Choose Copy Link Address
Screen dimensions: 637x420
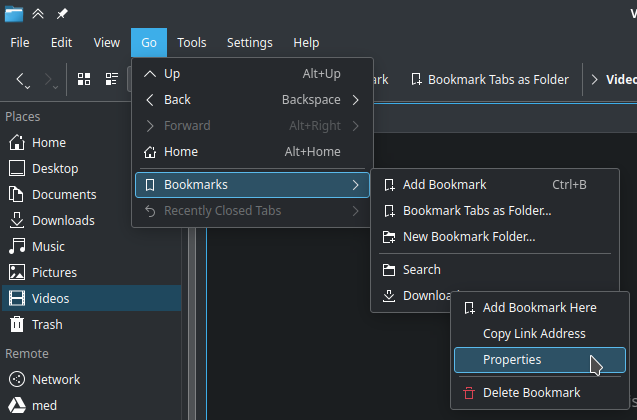click(540, 334)
